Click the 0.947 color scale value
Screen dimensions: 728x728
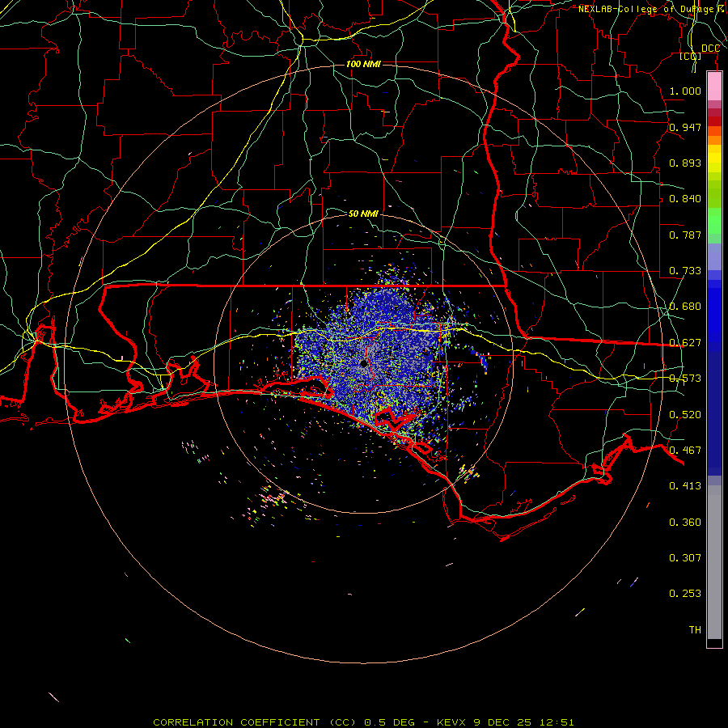tap(685, 127)
